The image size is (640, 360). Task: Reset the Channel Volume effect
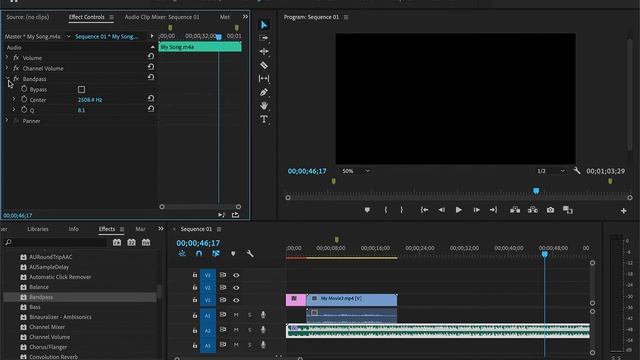click(151, 67)
